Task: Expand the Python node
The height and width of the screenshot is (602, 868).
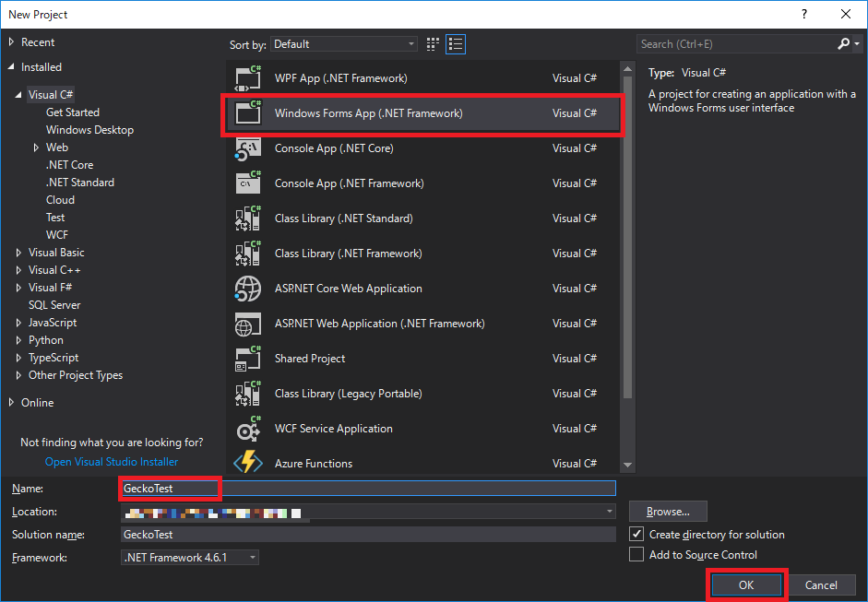Action: pyautogui.click(x=18, y=340)
